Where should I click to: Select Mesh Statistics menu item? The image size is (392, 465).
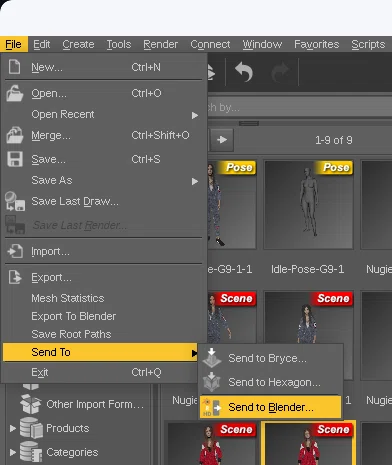pyautogui.click(x=103, y=298)
